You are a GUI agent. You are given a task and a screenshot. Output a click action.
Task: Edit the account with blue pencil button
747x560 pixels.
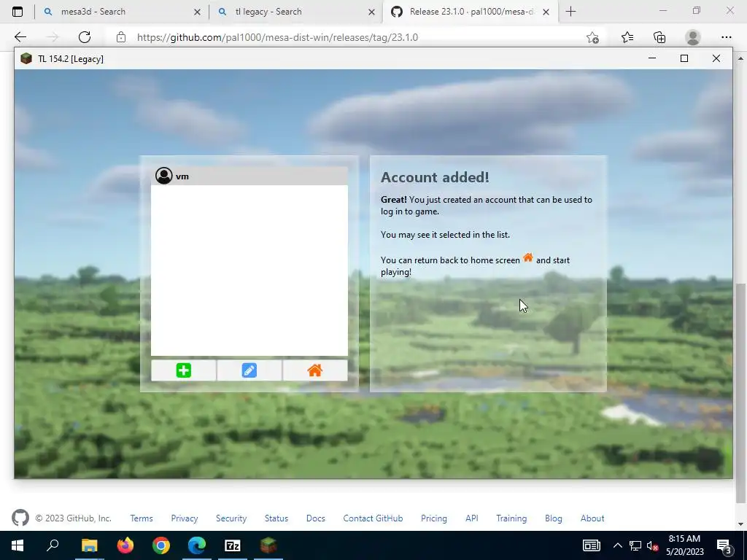(x=249, y=370)
